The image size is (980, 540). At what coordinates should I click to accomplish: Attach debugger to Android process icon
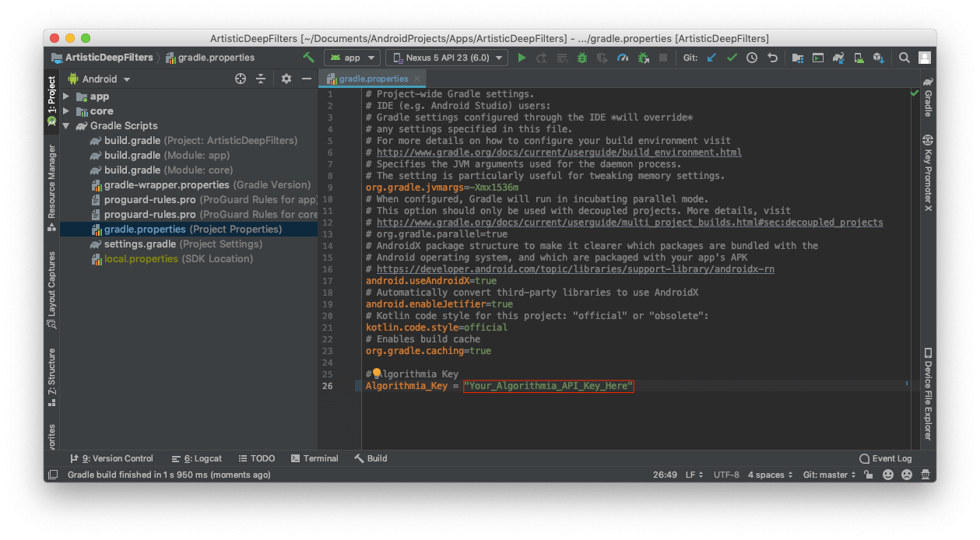click(643, 58)
